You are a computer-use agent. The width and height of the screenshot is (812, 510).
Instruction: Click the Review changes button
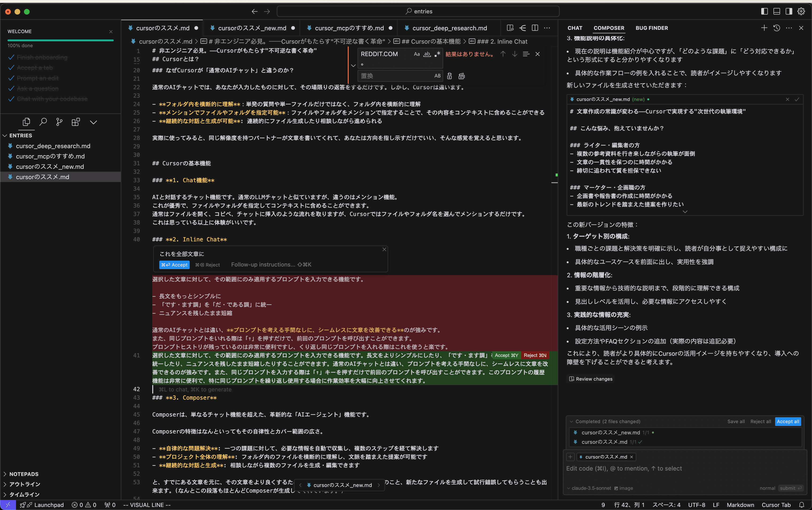pyautogui.click(x=591, y=379)
